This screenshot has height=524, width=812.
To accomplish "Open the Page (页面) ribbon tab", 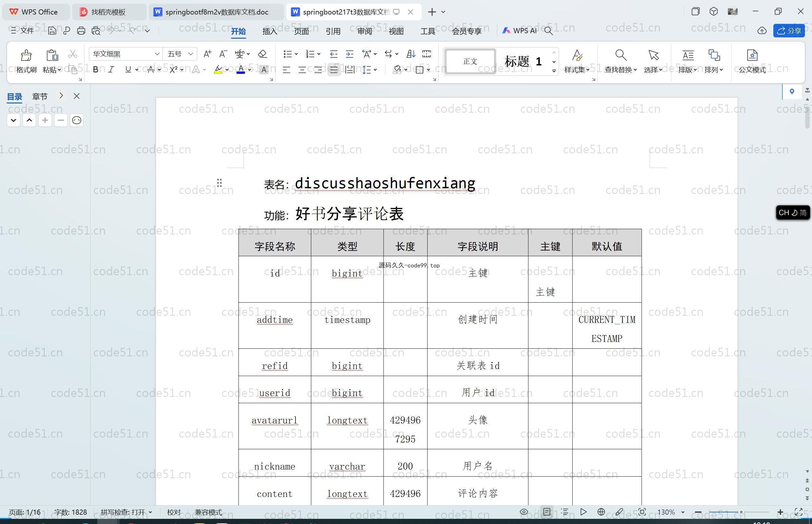I will pos(301,31).
